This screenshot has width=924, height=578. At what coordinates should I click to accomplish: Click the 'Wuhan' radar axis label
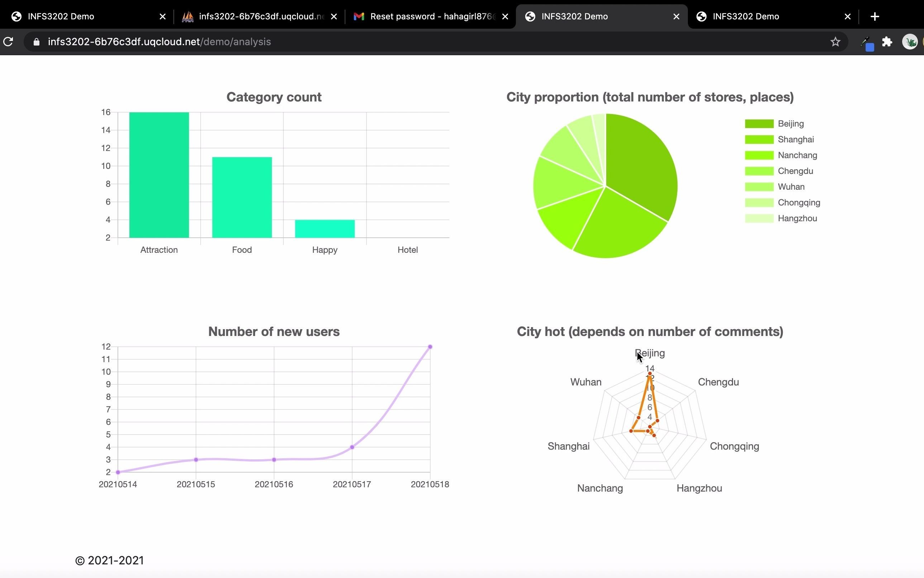(585, 382)
